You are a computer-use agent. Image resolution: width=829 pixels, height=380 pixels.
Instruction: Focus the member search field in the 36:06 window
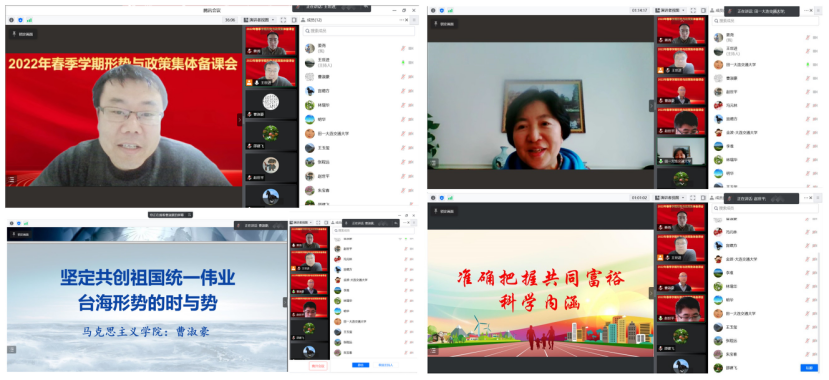click(358, 31)
